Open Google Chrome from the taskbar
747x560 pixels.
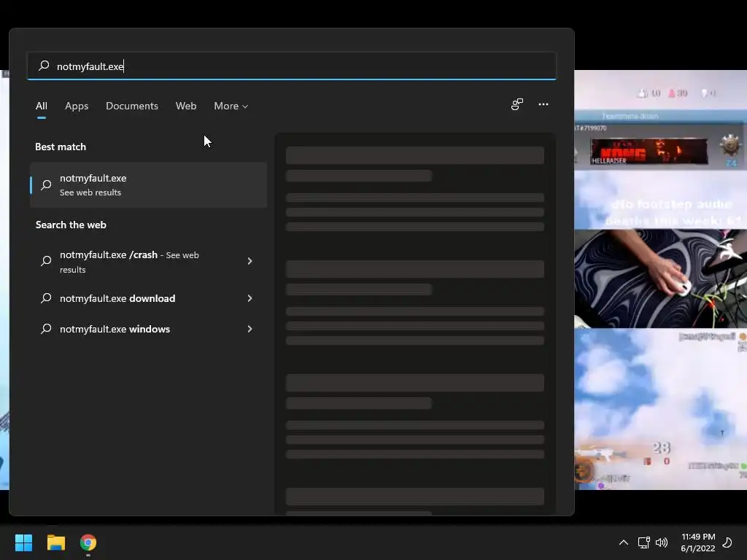pyautogui.click(x=88, y=542)
